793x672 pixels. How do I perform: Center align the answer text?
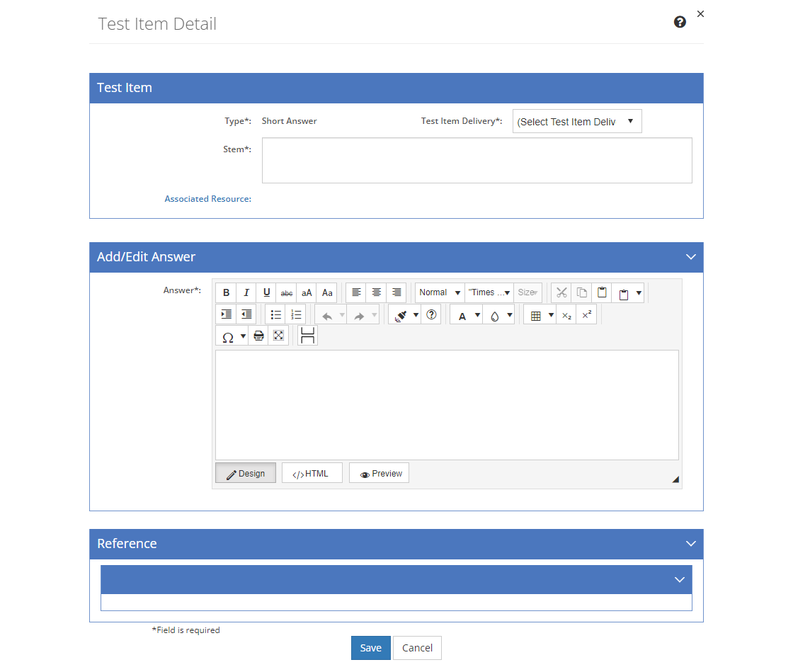[376, 292]
